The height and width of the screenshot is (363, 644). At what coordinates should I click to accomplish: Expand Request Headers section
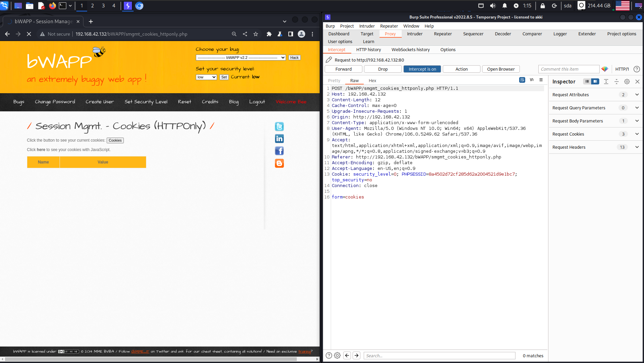click(637, 147)
